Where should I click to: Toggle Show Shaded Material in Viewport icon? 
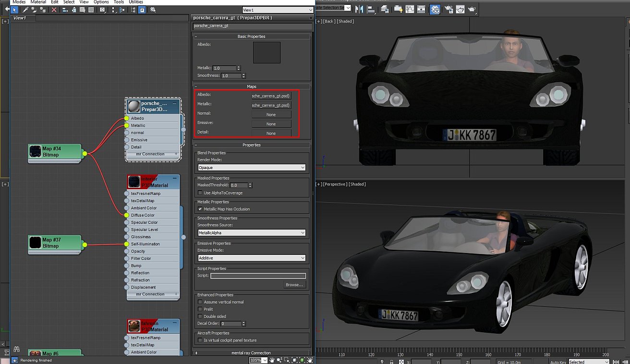[x=82, y=10]
